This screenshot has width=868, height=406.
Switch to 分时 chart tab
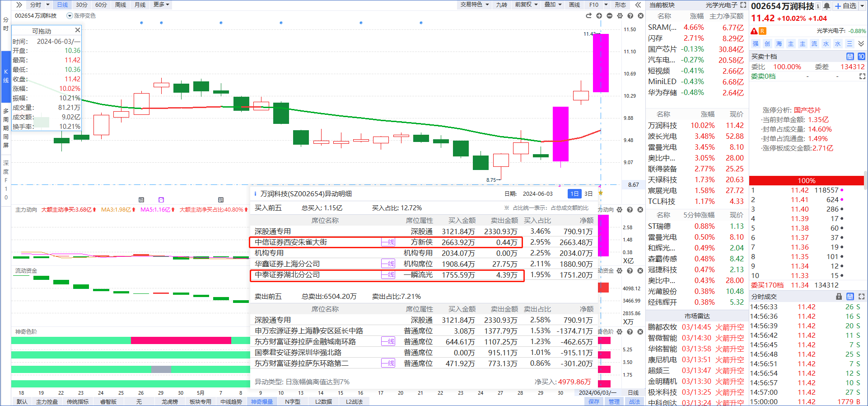[36, 5]
